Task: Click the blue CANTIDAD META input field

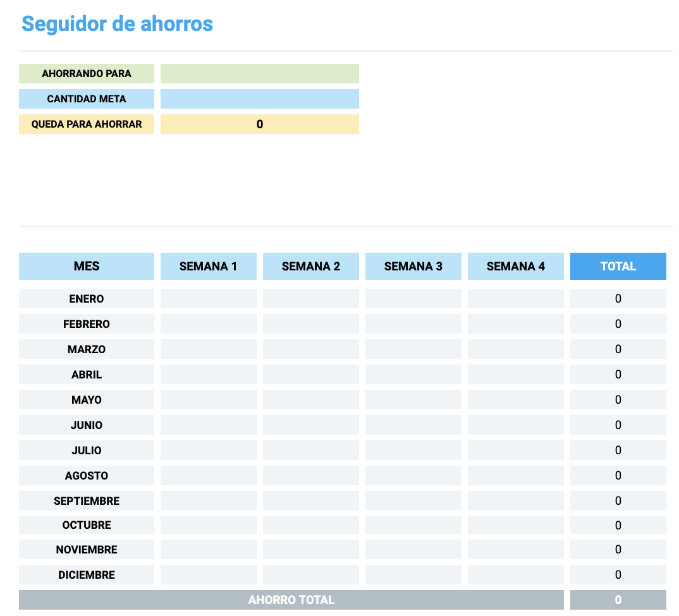Action: pos(260,99)
